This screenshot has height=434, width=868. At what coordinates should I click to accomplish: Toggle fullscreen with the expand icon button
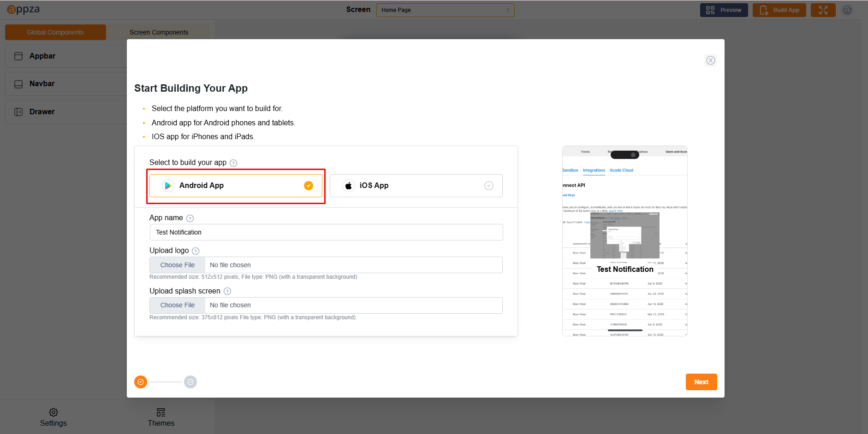tap(823, 10)
